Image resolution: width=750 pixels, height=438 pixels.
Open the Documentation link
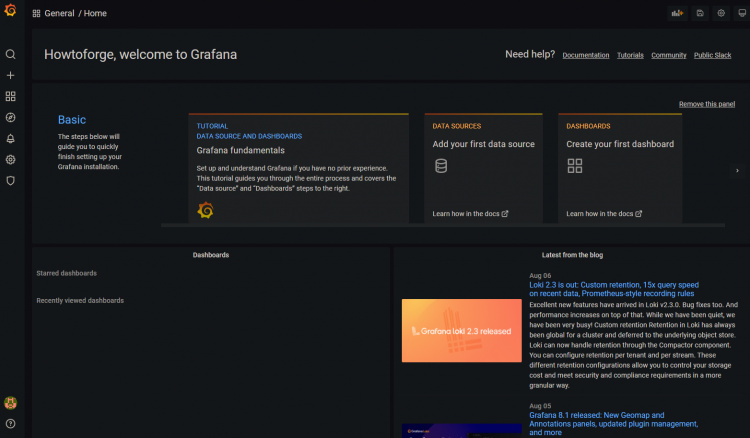pyautogui.click(x=585, y=55)
